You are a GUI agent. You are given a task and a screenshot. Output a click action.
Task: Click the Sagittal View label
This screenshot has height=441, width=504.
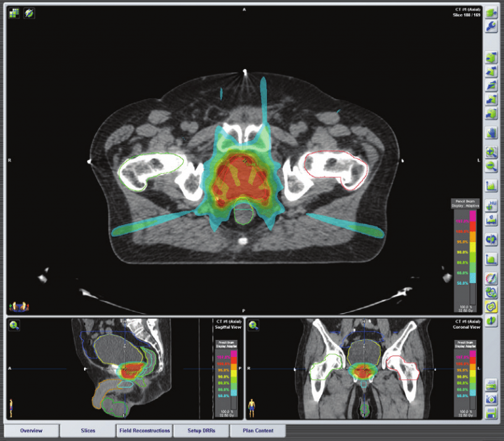click(228, 327)
